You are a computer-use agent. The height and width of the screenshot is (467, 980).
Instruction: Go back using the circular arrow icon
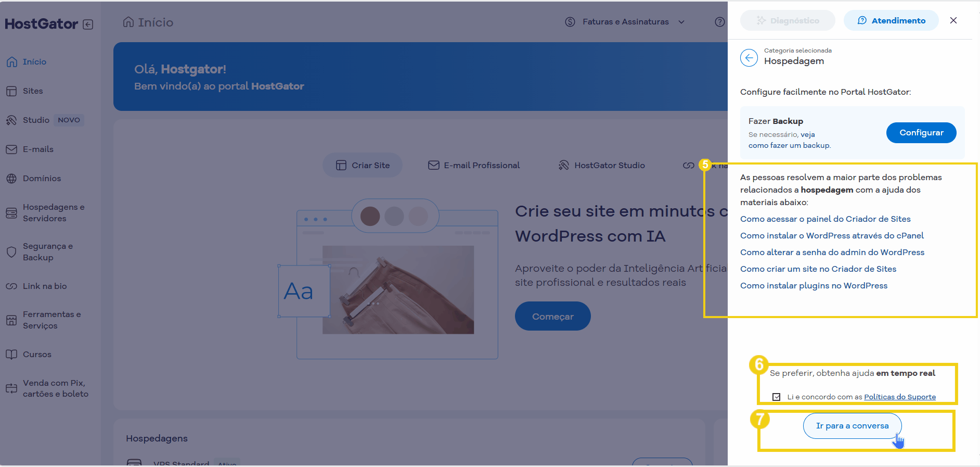coord(749,58)
